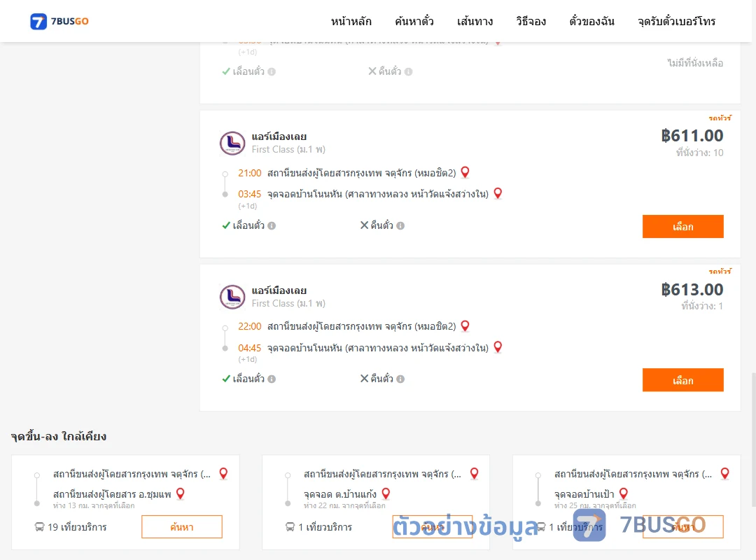Image resolution: width=756 pixels, height=560 pixels.
Task: Show map pin for 04:45 บ้านโนนหัน arrival
Action: [498, 347]
